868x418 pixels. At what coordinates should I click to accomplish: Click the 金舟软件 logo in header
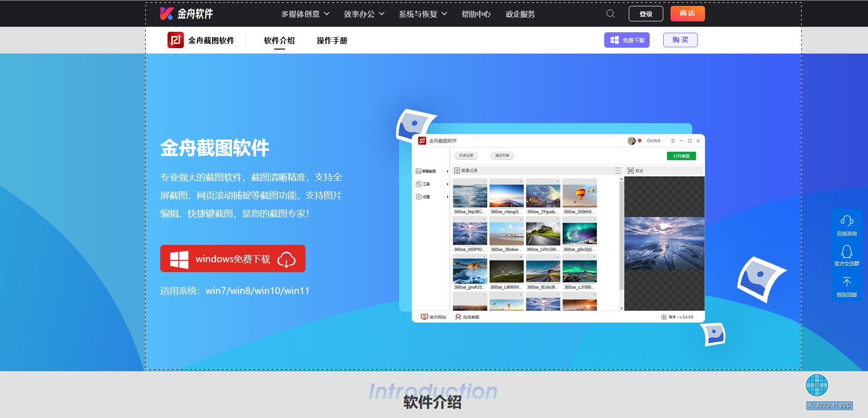pyautogui.click(x=187, y=14)
